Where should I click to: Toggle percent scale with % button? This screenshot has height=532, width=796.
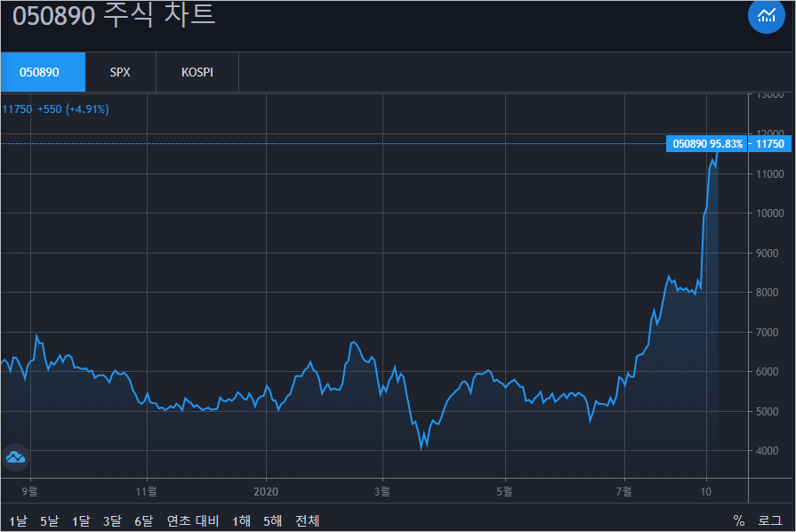tap(739, 520)
